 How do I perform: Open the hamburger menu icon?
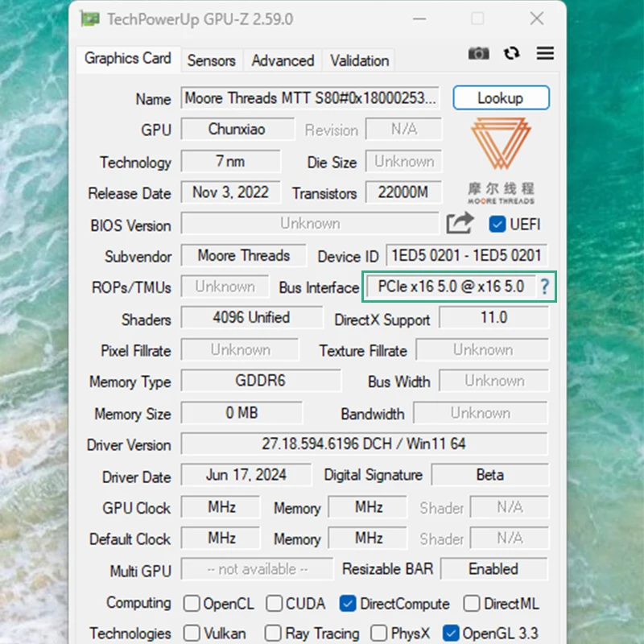click(x=545, y=53)
